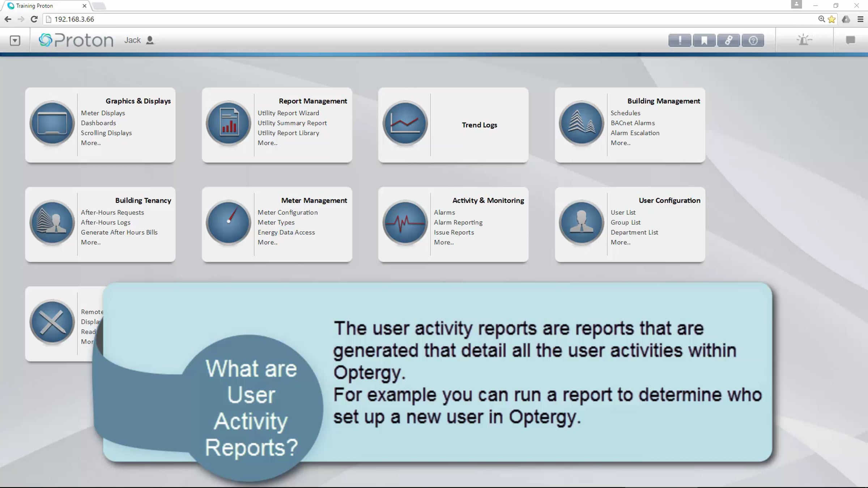Click the Graphics & Displays monitor icon

52,123
